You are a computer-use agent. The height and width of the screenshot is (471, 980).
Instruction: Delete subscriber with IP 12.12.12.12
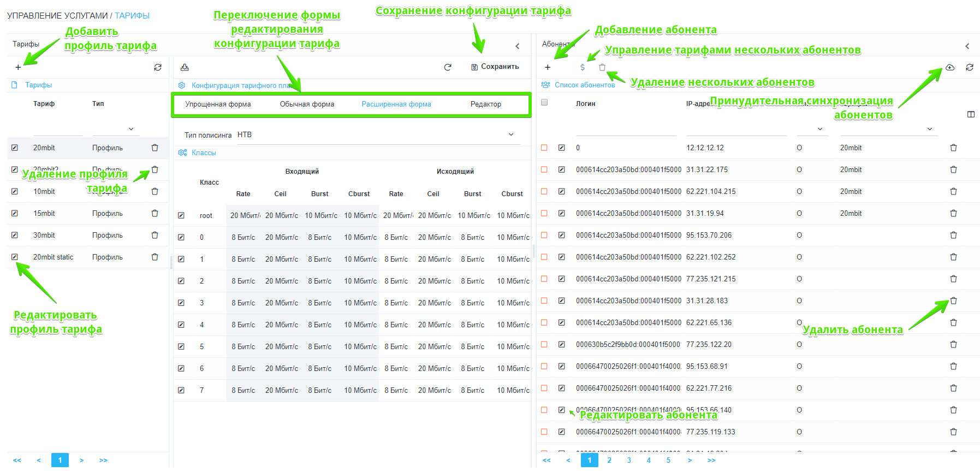(x=953, y=148)
